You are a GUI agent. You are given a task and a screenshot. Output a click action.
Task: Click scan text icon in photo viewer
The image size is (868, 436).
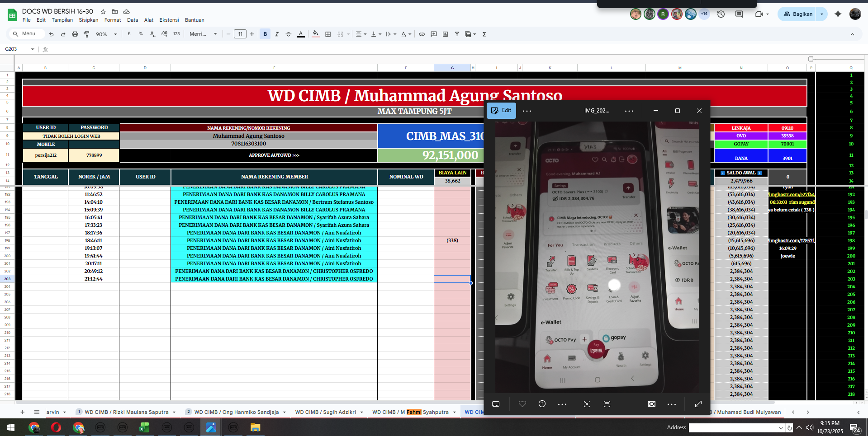coord(607,404)
